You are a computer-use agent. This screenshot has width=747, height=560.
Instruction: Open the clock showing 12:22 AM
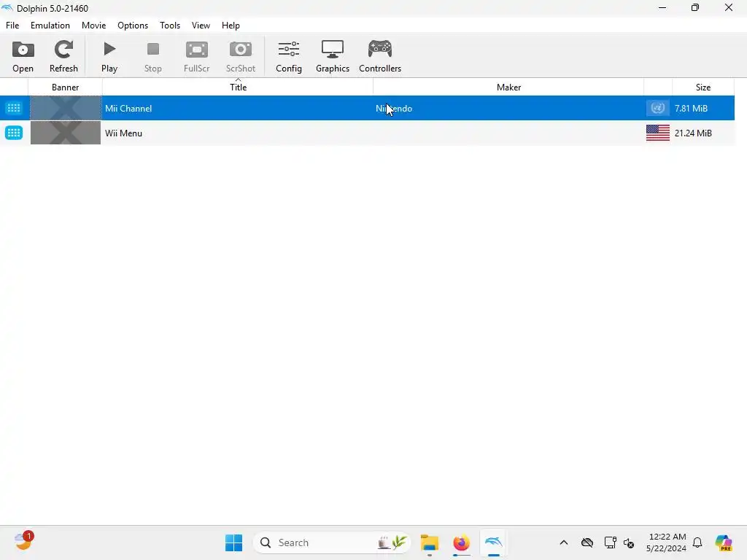tap(667, 542)
